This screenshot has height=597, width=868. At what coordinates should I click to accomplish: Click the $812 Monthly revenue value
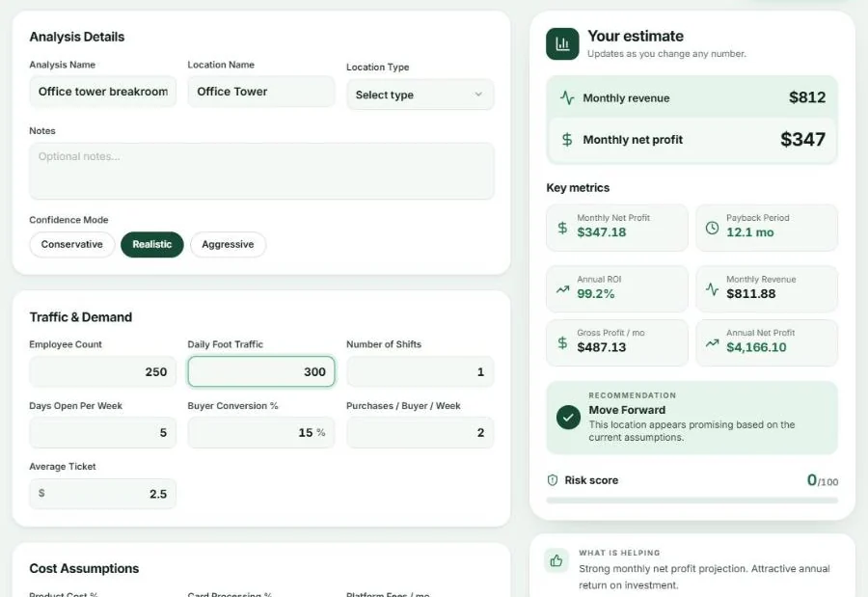pyautogui.click(x=807, y=97)
